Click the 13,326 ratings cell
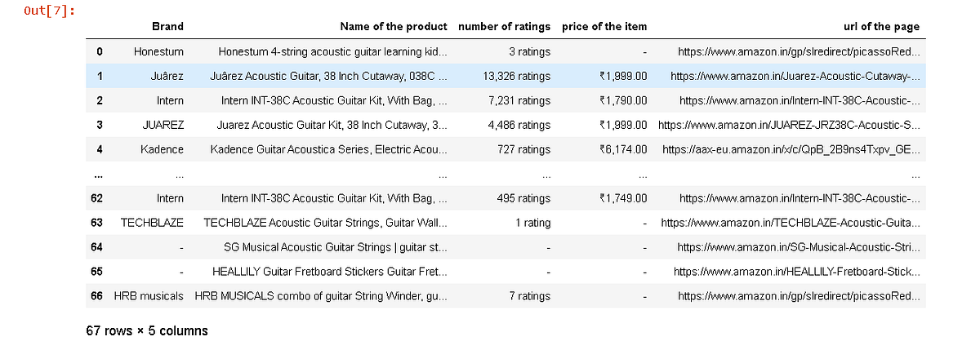 click(x=517, y=76)
